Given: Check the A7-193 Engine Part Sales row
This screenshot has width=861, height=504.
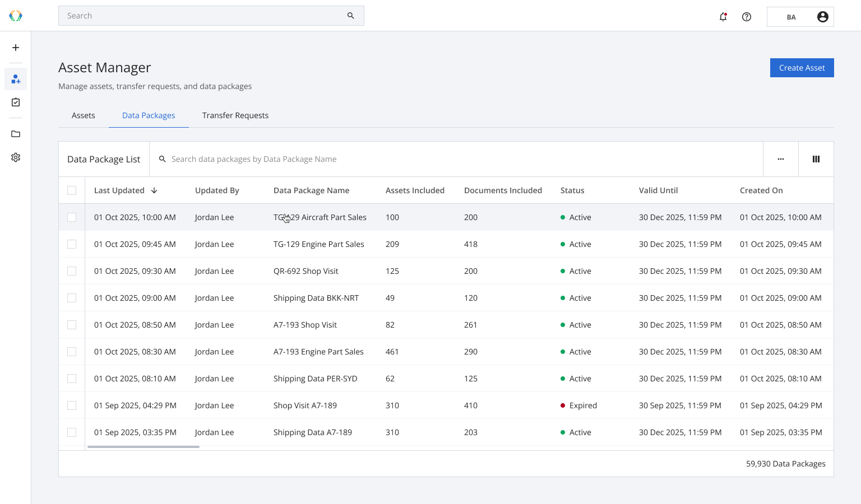Looking at the screenshot, I should (x=72, y=352).
